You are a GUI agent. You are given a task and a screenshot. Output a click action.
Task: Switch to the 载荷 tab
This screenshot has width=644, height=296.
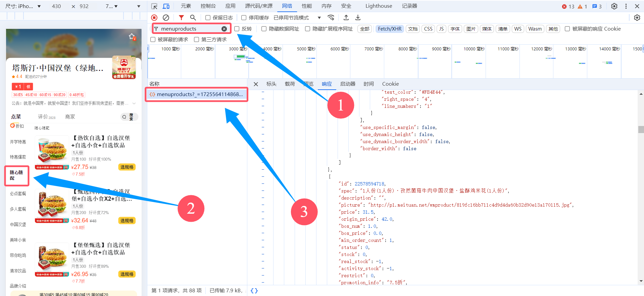(290, 84)
